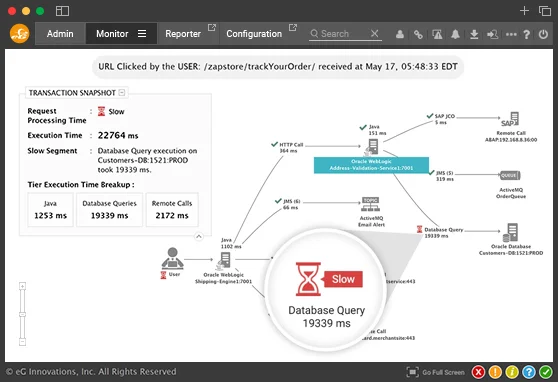The image size is (558, 382).
Task: Click the green normal status indicator
Action: coord(546,372)
